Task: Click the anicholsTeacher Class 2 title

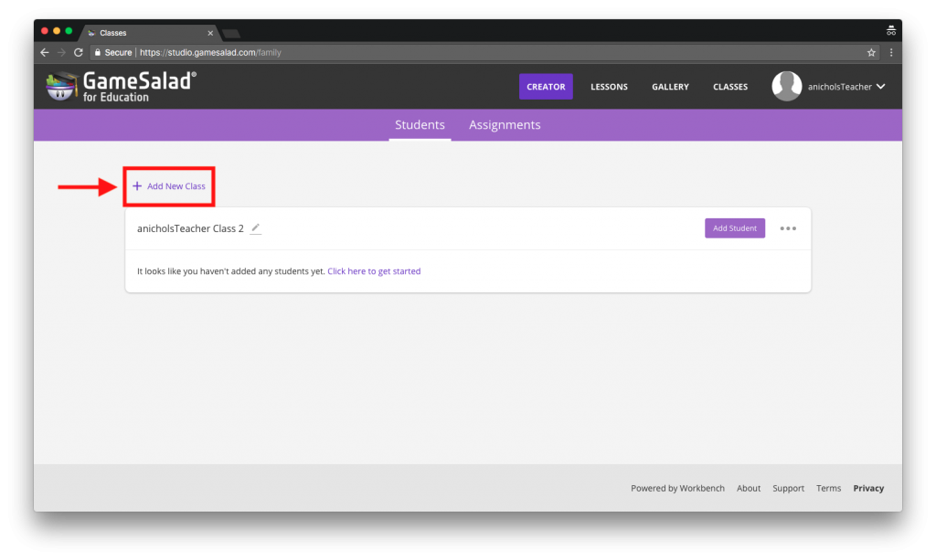Action: [190, 228]
